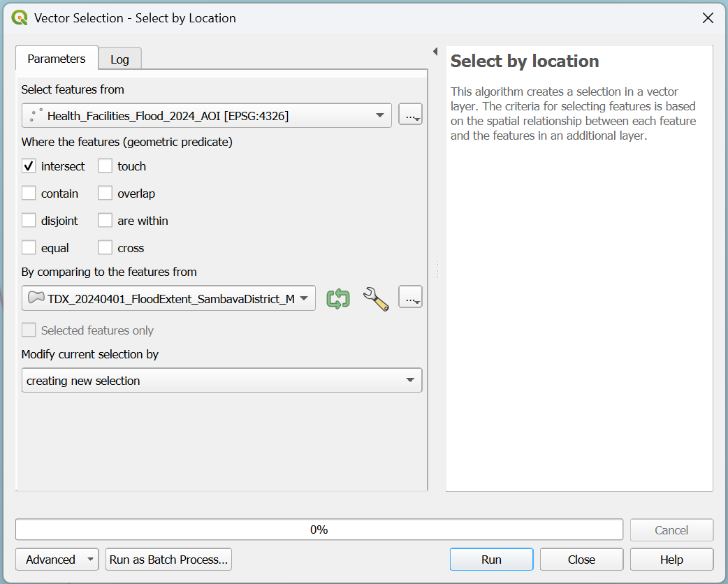
Task: Collapse the help panel arrow
Action: coord(435,52)
